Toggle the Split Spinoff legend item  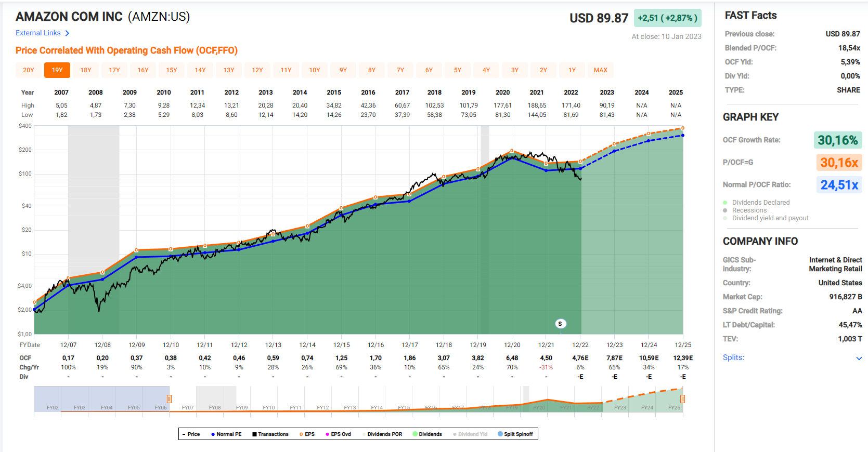[x=515, y=434]
